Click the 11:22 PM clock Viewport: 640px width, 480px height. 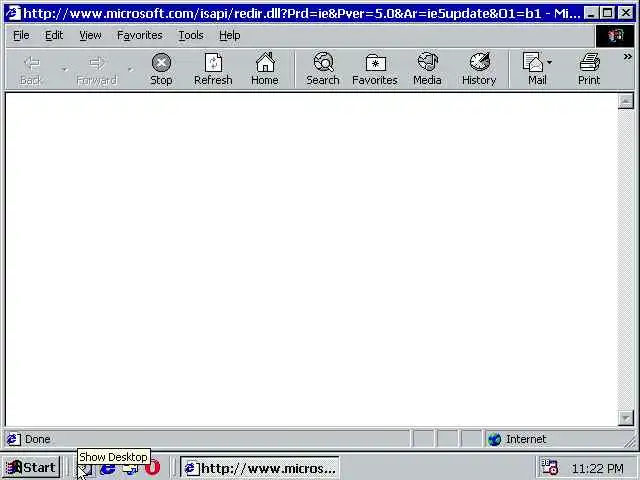tap(598, 469)
